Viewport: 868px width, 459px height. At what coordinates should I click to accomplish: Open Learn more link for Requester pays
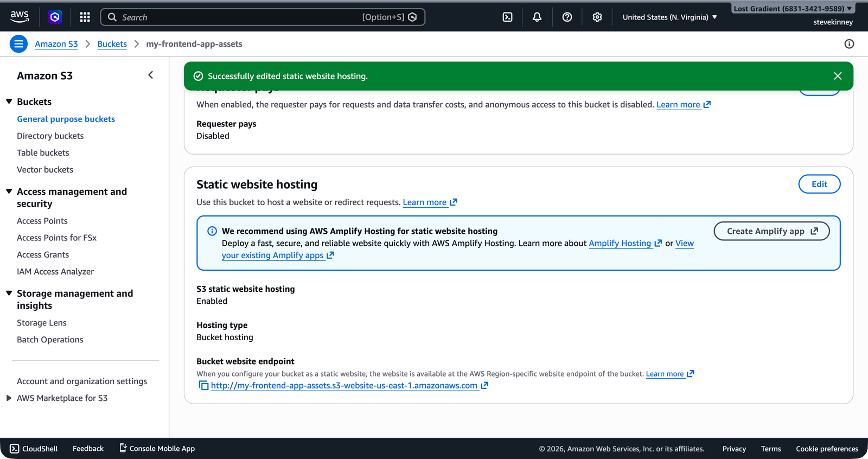coord(684,105)
